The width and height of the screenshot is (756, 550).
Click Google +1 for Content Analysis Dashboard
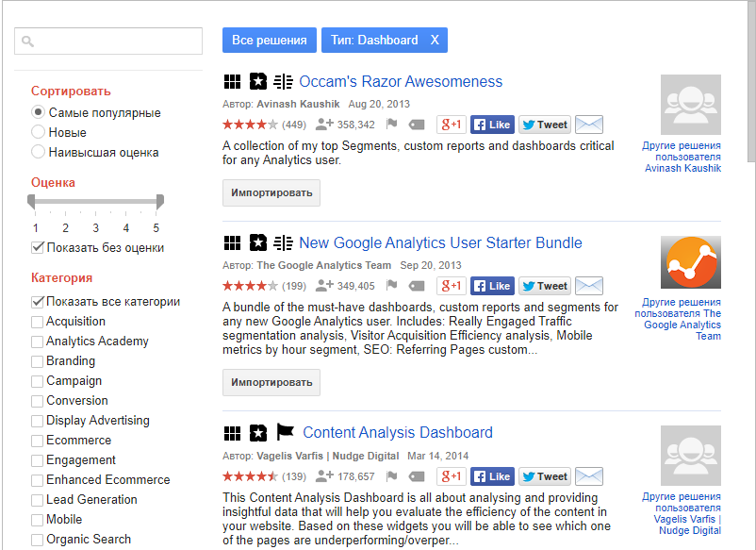(x=452, y=476)
